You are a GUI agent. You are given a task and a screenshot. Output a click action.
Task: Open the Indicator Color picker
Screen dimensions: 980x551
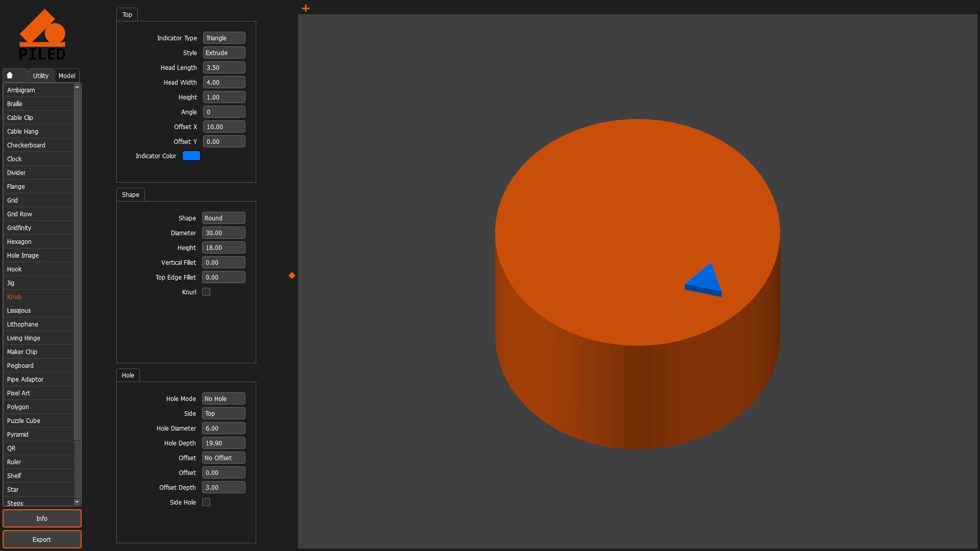(191, 156)
